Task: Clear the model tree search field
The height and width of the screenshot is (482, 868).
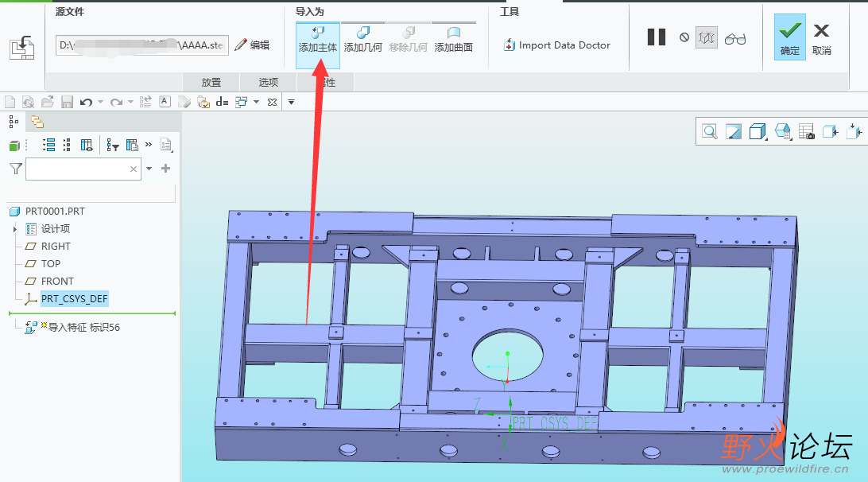Action: click(x=134, y=169)
